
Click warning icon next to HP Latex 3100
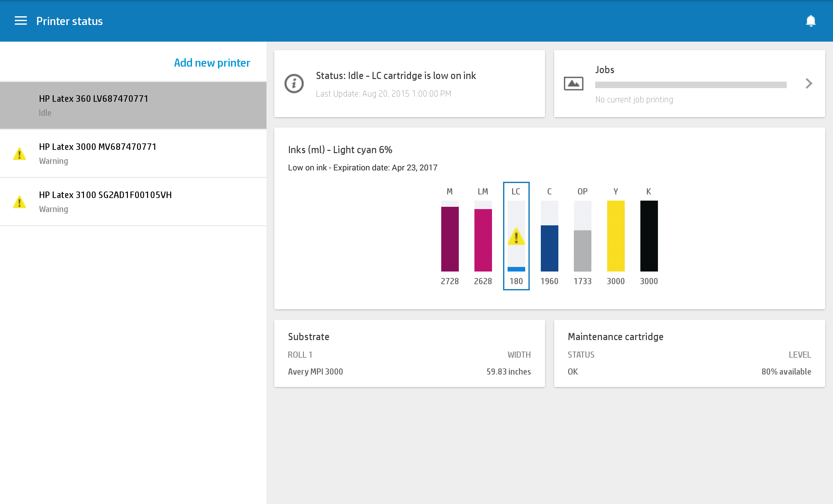19,202
